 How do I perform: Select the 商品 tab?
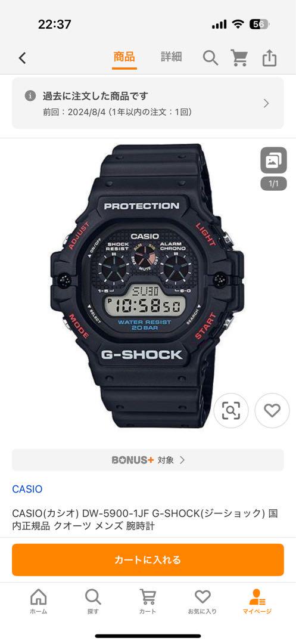point(124,57)
